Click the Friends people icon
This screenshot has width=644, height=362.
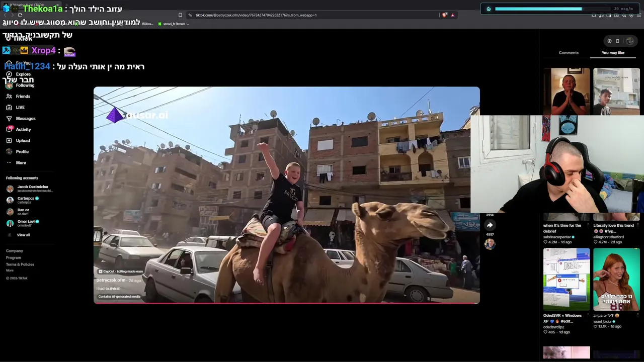point(9,97)
